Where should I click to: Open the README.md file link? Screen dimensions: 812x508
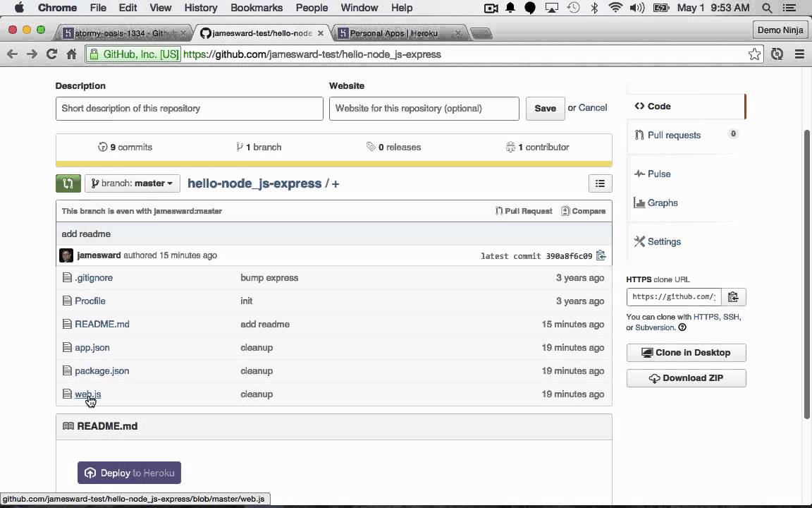pyautogui.click(x=102, y=324)
